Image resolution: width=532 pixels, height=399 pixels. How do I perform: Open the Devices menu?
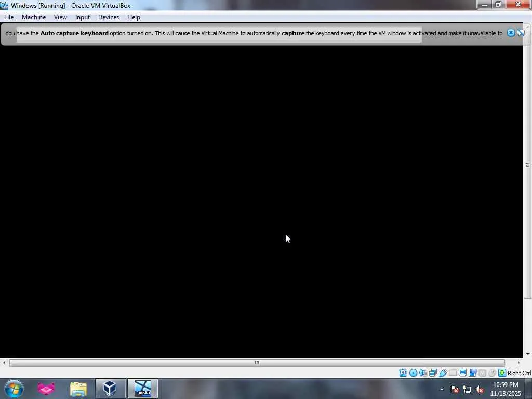pyautogui.click(x=108, y=17)
